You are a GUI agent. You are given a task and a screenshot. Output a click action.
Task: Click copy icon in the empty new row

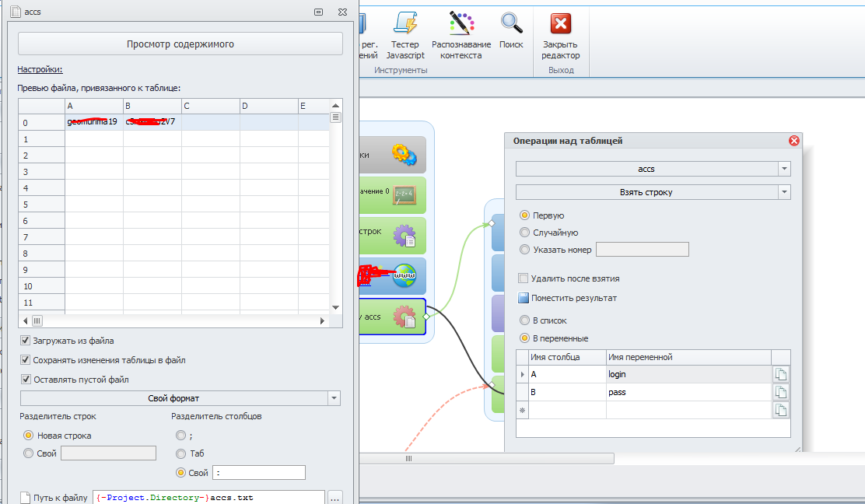pyautogui.click(x=780, y=410)
